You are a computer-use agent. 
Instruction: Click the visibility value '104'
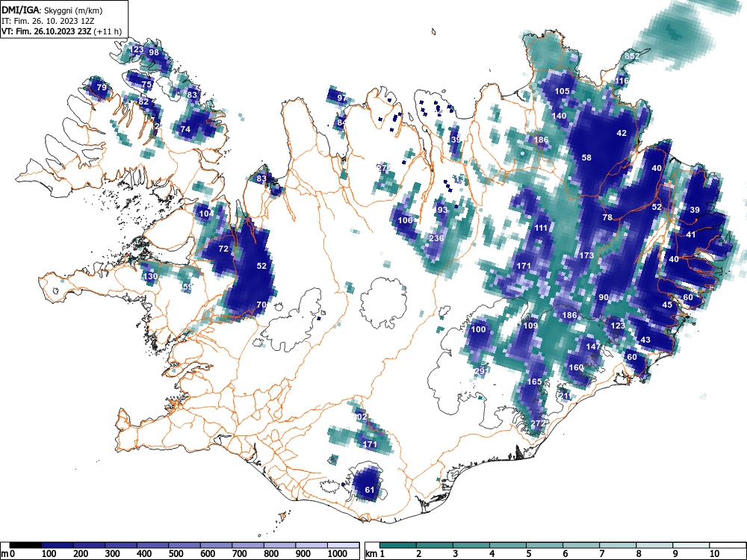(206, 214)
